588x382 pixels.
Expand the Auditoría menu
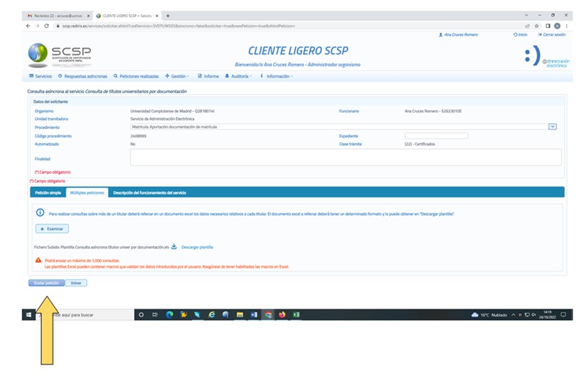238,76
